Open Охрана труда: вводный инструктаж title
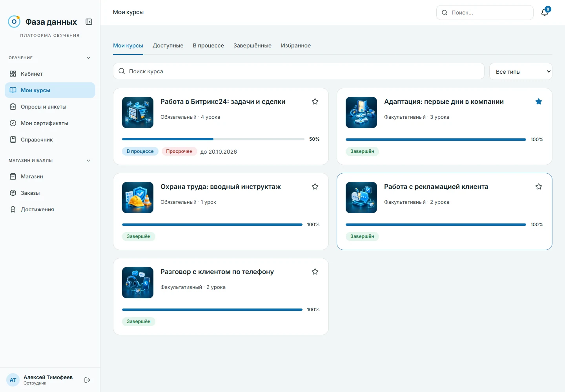The image size is (565, 392). tap(221, 187)
